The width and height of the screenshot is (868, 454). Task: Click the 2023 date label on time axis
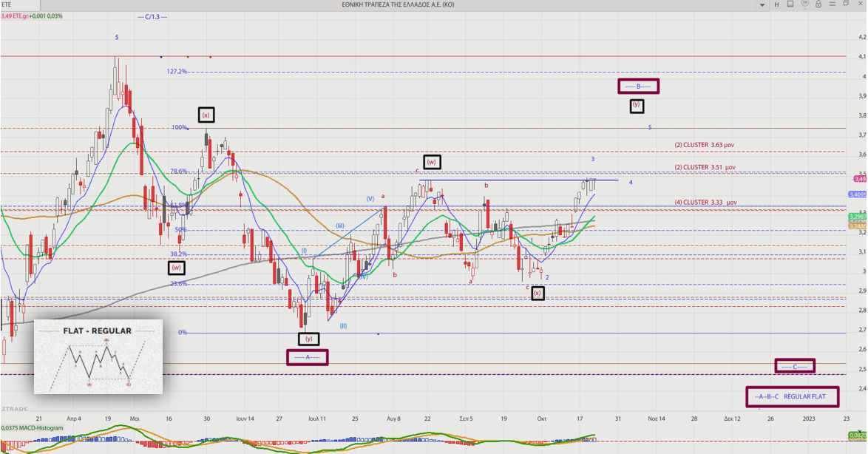tap(809, 419)
